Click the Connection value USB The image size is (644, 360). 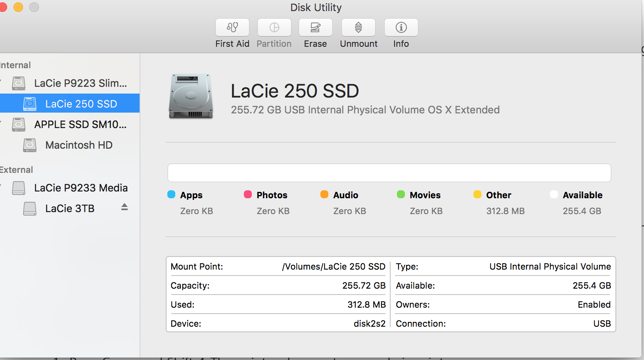602,324
